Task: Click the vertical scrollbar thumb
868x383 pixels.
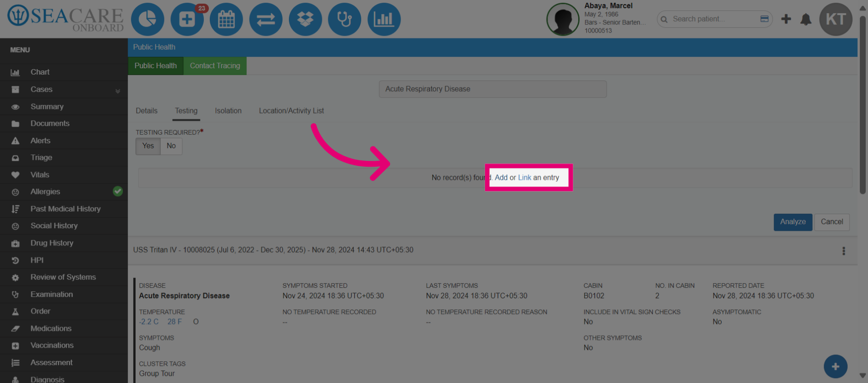Action: pyautogui.click(x=863, y=105)
